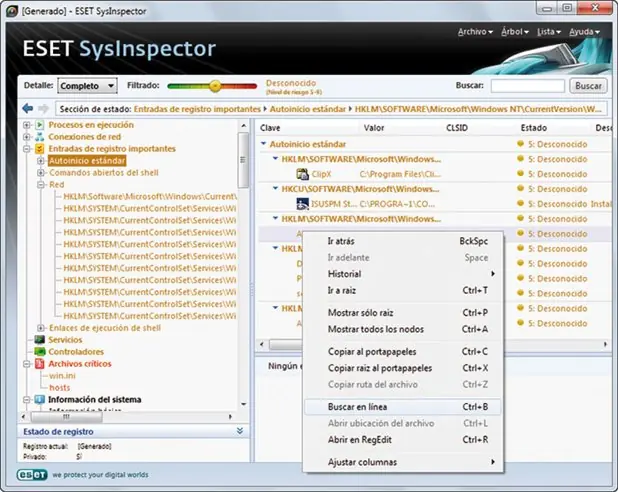This screenshot has width=618, height=492.
Task: Click the Servicios icon in tree
Action: (x=39, y=339)
